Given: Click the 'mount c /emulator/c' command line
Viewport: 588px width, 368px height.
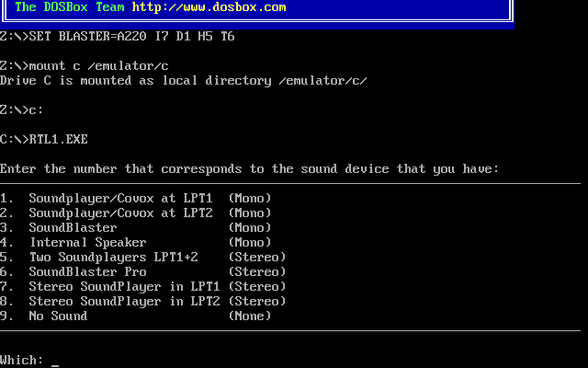Looking at the screenshot, I should click(85, 65).
